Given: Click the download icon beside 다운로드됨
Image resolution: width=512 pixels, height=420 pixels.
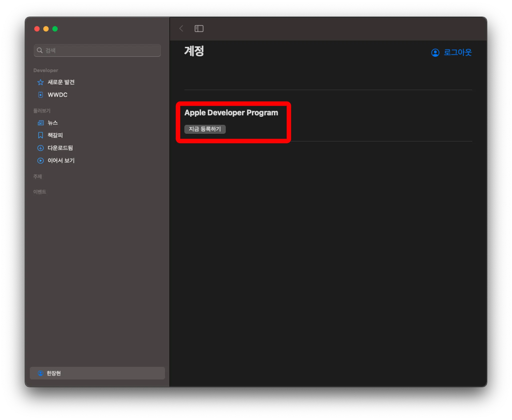Looking at the screenshot, I should click(40, 148).
